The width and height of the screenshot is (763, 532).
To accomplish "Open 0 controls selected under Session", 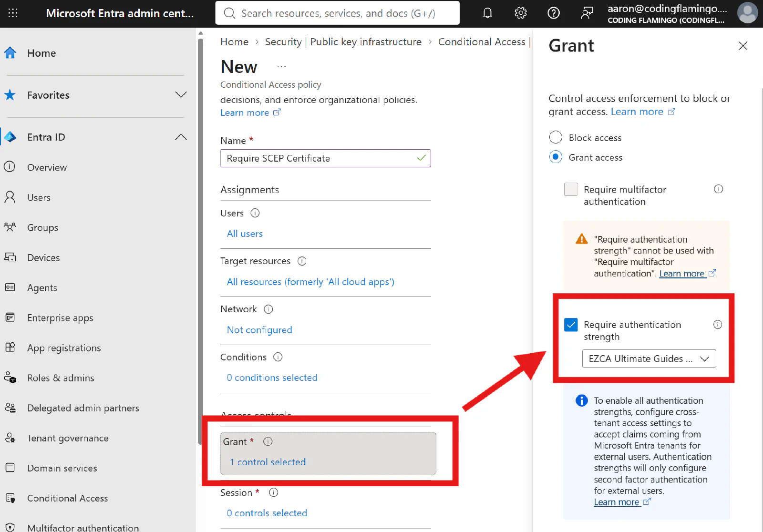I will point(267,513).
